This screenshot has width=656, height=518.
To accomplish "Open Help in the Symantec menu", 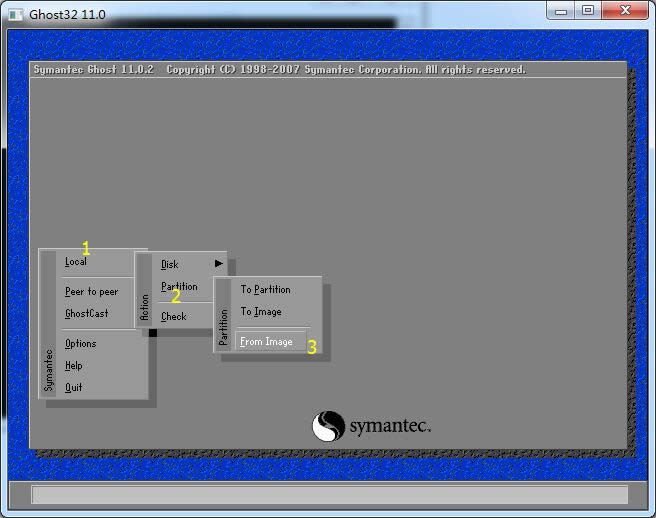I will [x=74, y=366].
